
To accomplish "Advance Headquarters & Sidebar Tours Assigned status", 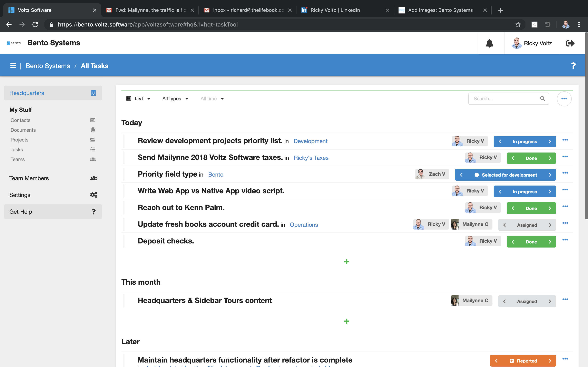I will [x=550, y=301].
